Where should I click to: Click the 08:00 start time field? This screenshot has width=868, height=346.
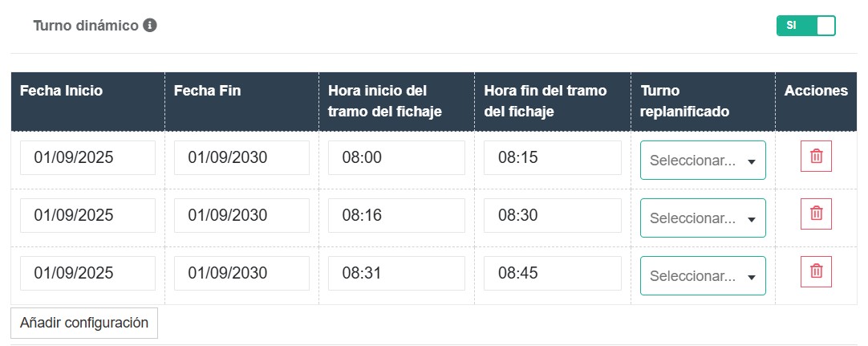pyautogui.click(x=396, y=158)
